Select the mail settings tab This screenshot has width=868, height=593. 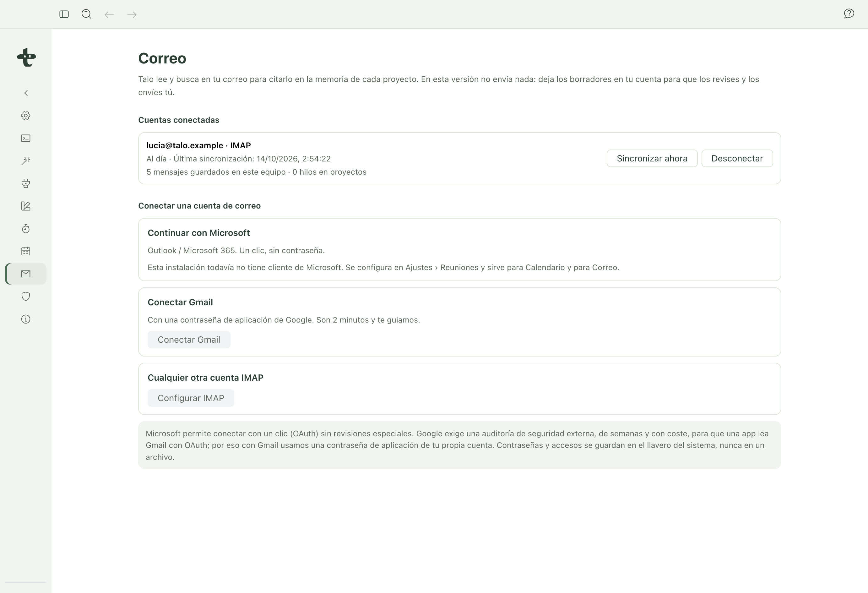pos(26,274)
